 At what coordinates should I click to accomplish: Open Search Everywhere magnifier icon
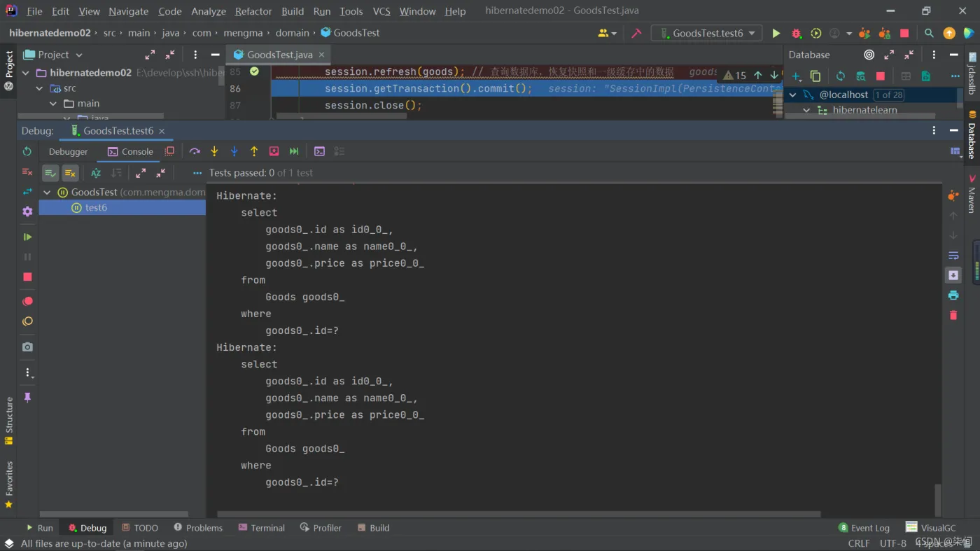(929, 33)
